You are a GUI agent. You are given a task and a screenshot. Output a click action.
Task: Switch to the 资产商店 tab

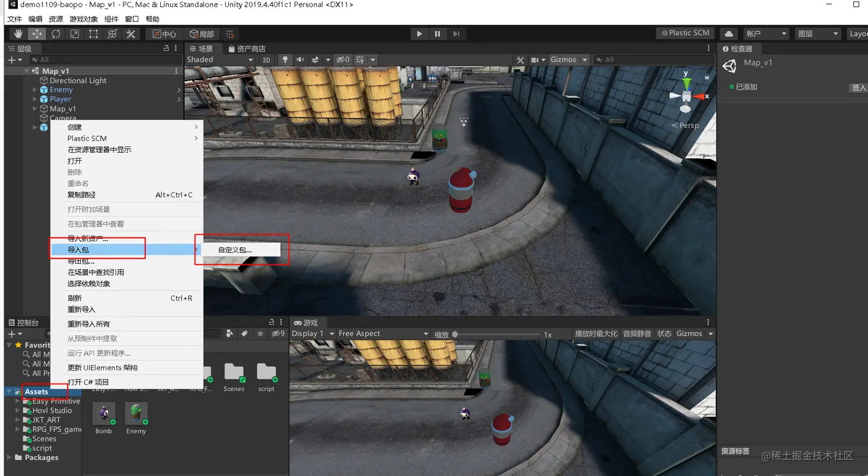(x=247, y=49)
